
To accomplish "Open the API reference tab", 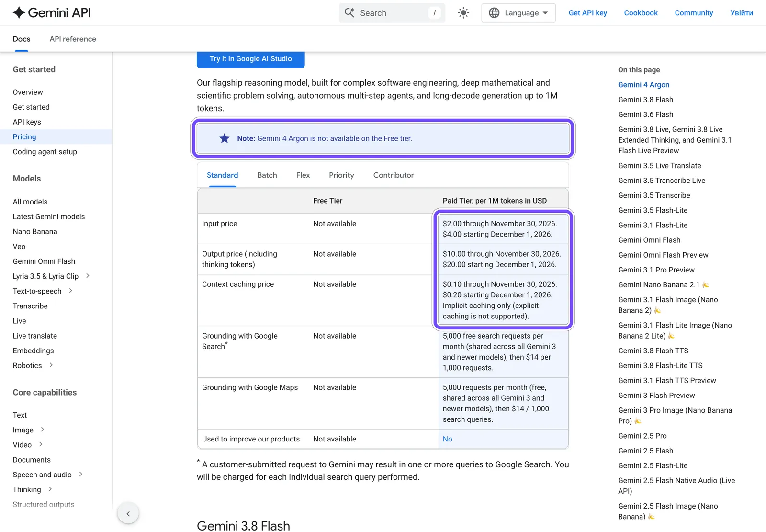I will (x=73, y=39).
